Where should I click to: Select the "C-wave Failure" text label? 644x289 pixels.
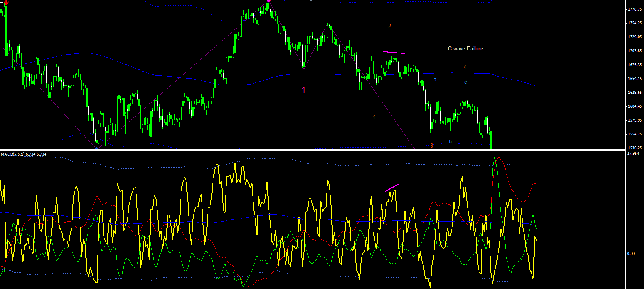[x=465, y=49]
